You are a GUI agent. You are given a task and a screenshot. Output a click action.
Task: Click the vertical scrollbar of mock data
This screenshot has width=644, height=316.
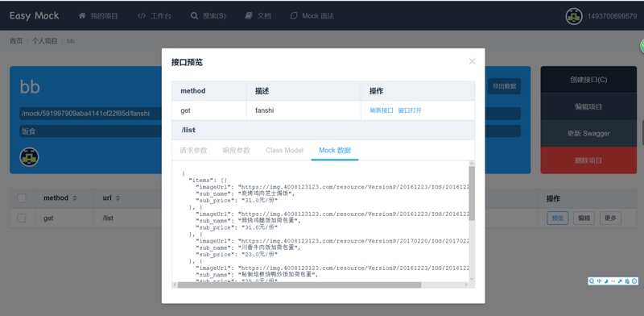tap(472, 193)
